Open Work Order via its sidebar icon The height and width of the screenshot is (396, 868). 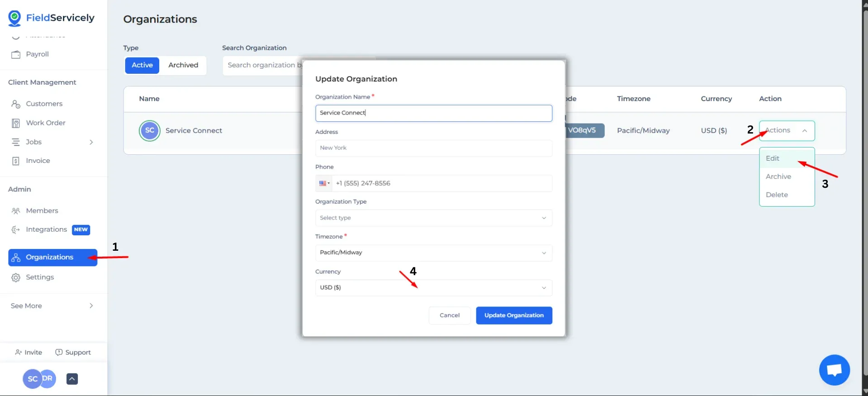16,123
